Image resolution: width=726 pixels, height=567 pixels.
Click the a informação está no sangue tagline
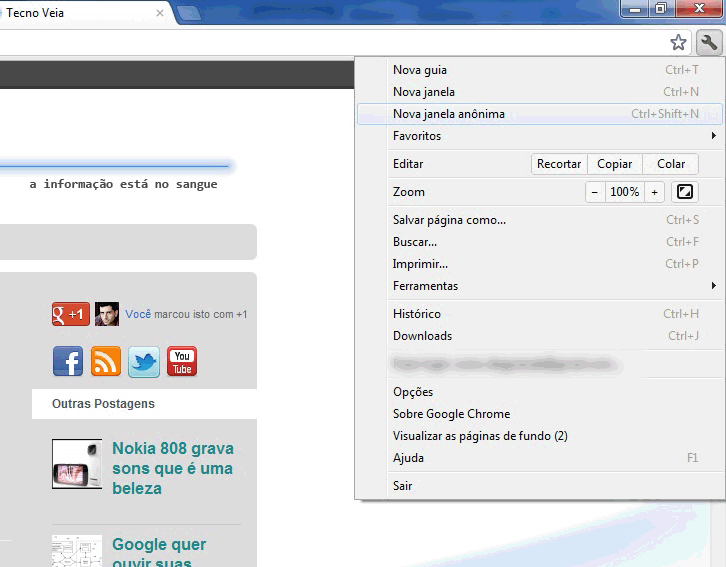tap(123, 184)
